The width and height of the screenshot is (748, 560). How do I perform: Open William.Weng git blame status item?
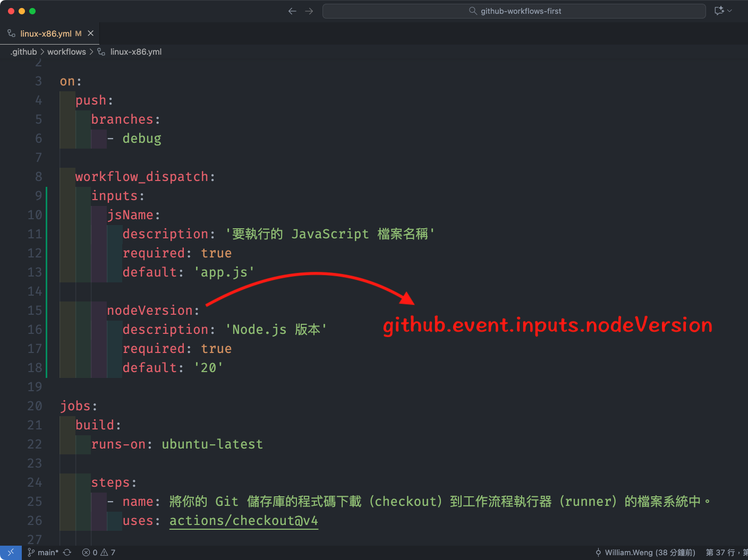point(645,553)
